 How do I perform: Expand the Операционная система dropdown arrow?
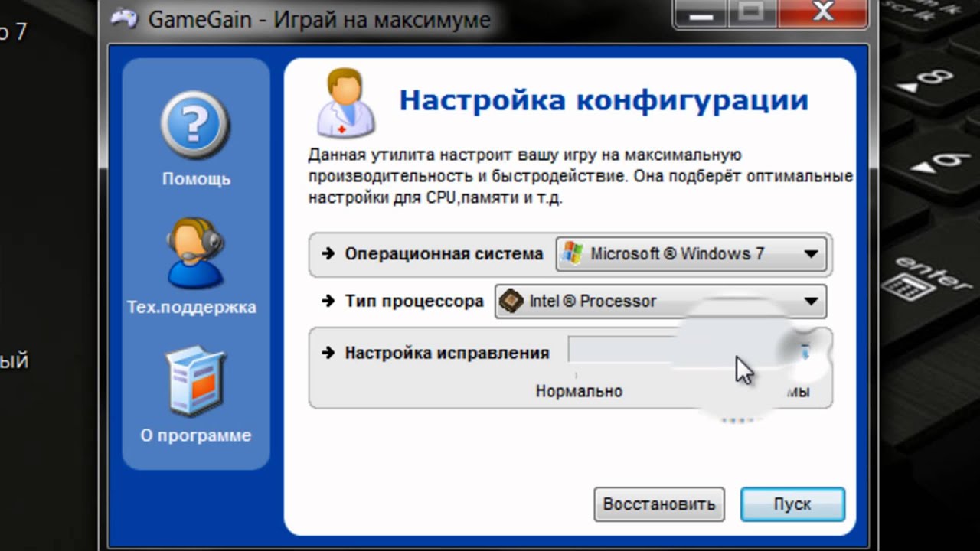coord(811,254)
